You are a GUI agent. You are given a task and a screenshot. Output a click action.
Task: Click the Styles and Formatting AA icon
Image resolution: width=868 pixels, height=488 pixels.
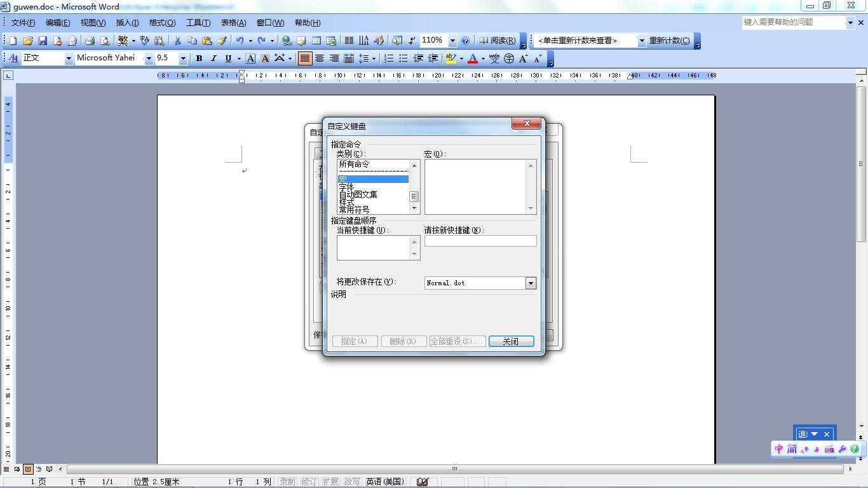point(14,58)
